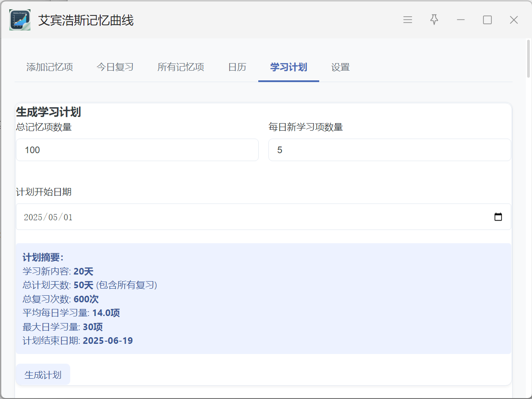Click the Ebbinghaus app logo icon
This screenshot has width=532, height=399.
tap(20, 20)
